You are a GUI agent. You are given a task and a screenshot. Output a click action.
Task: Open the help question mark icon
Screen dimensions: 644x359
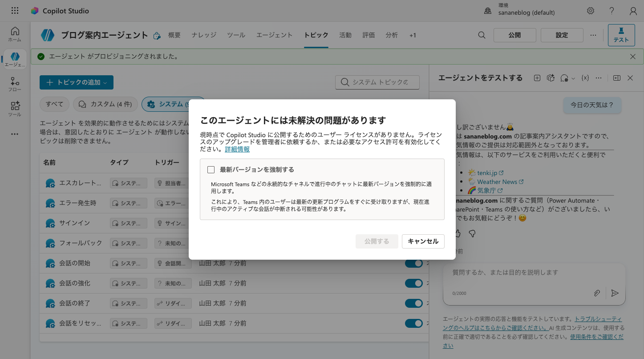612,11
